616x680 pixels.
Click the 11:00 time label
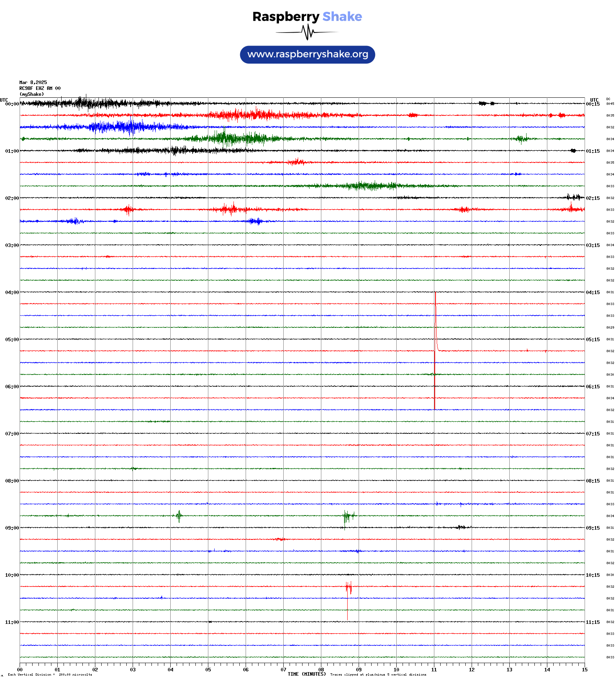(12, 622)
